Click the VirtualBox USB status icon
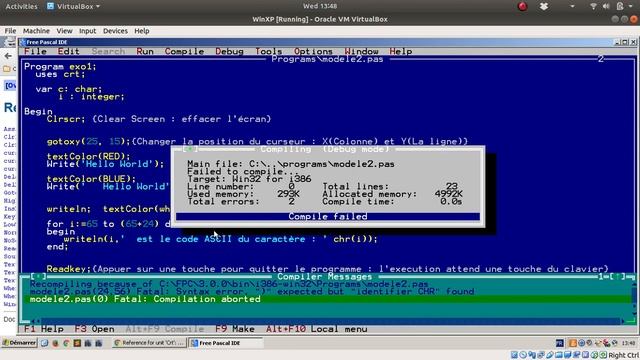 [x=550, y=355]
